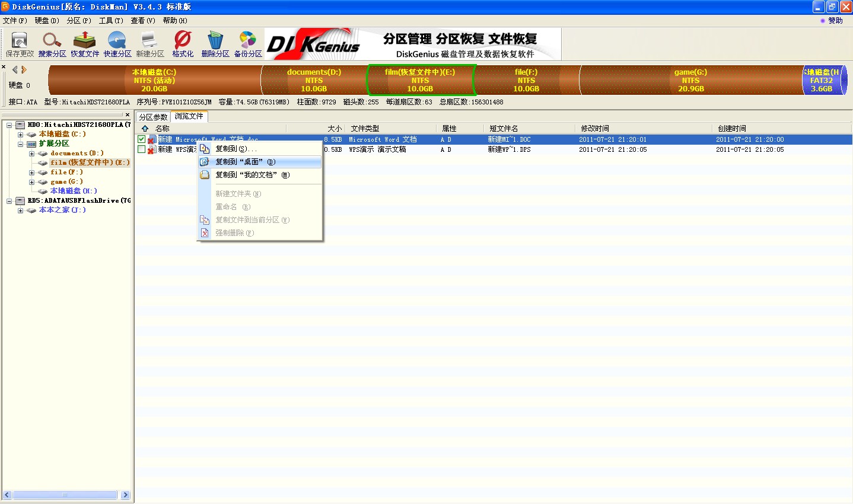Click the desktop icon beside 复制到“桌面”

pos(205,162)
